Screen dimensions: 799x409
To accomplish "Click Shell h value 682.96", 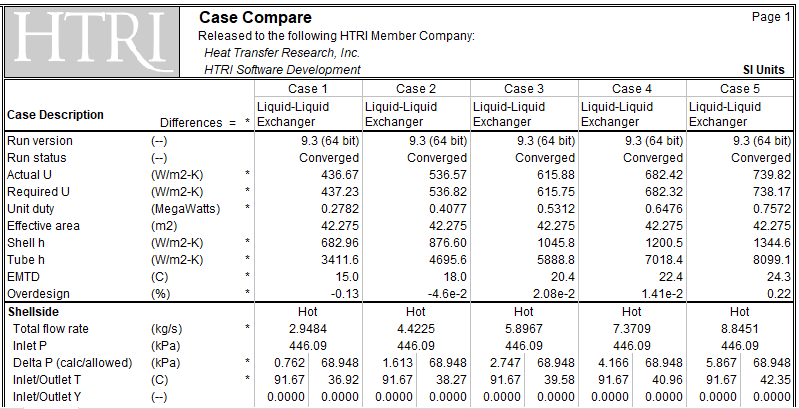I will click(340, 243).
